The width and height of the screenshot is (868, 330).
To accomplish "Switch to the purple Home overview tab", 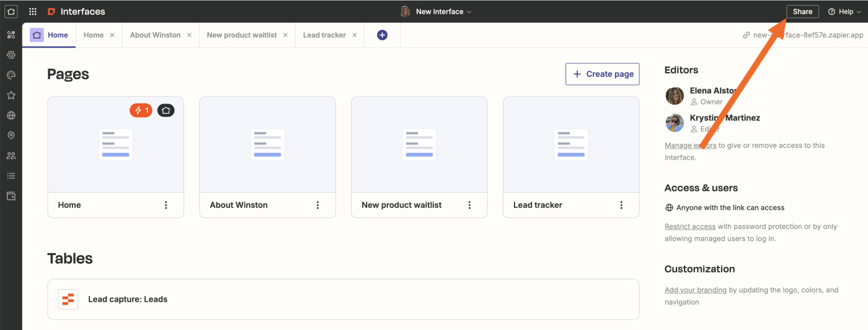I will pyautogui.click(x=50, y=35).
